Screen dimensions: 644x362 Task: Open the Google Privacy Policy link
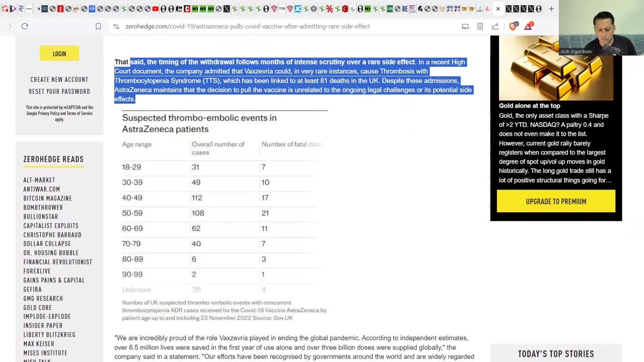(x=44, y=114)
